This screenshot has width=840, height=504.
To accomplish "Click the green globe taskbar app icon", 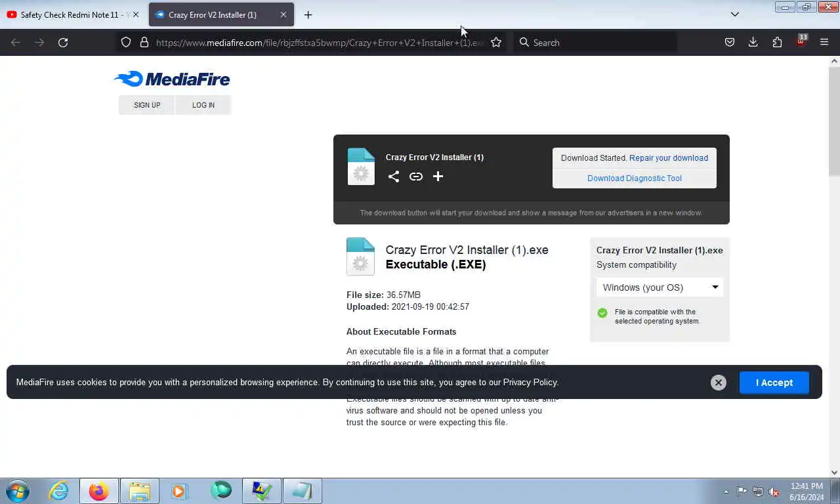I will 221,491.
